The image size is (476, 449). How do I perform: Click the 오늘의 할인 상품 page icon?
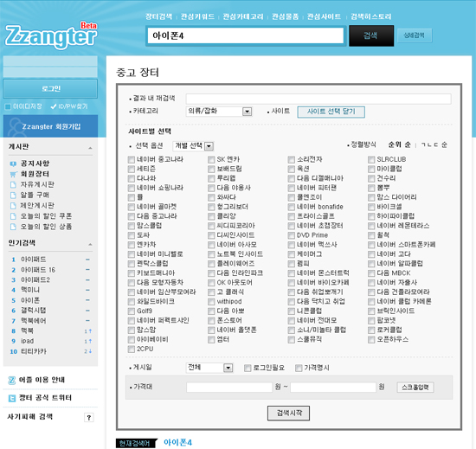[x=13, y=227]
